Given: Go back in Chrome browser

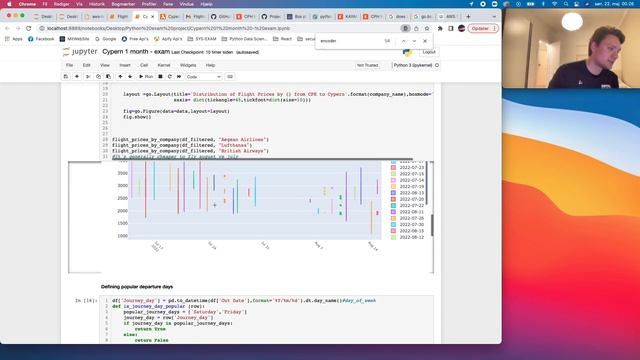Looking at the screenshot, I should tap(7, 29).
